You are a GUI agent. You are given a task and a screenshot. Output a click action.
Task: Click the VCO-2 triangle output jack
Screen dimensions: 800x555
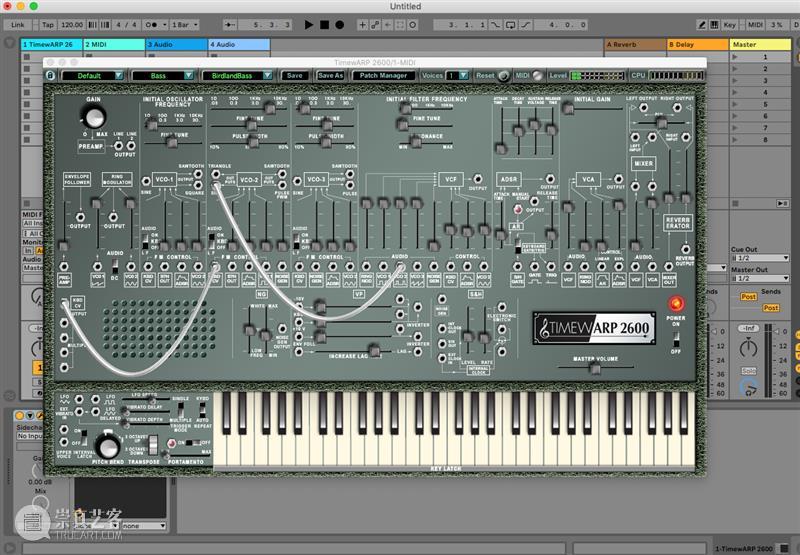(215, 174)
